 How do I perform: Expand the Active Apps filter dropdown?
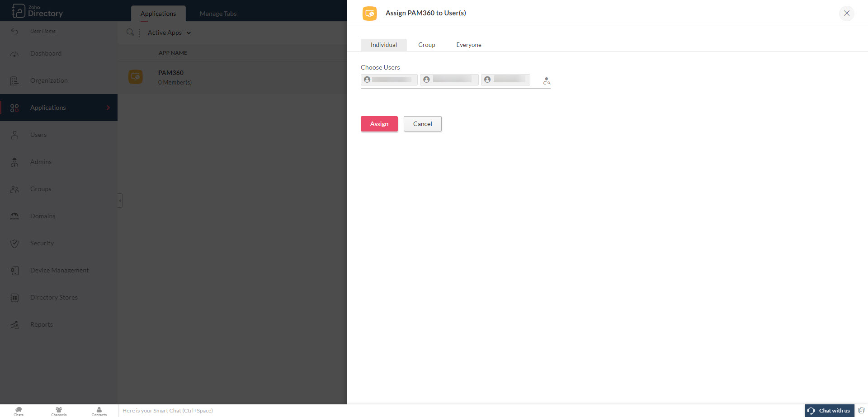click(x=169, y=33)
